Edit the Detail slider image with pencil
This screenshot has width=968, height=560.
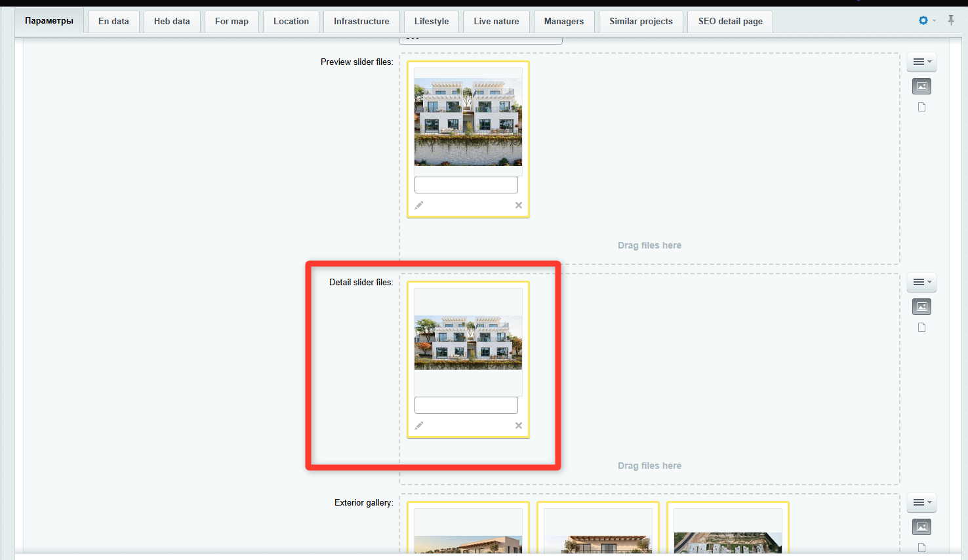click(x=418, y=426)
